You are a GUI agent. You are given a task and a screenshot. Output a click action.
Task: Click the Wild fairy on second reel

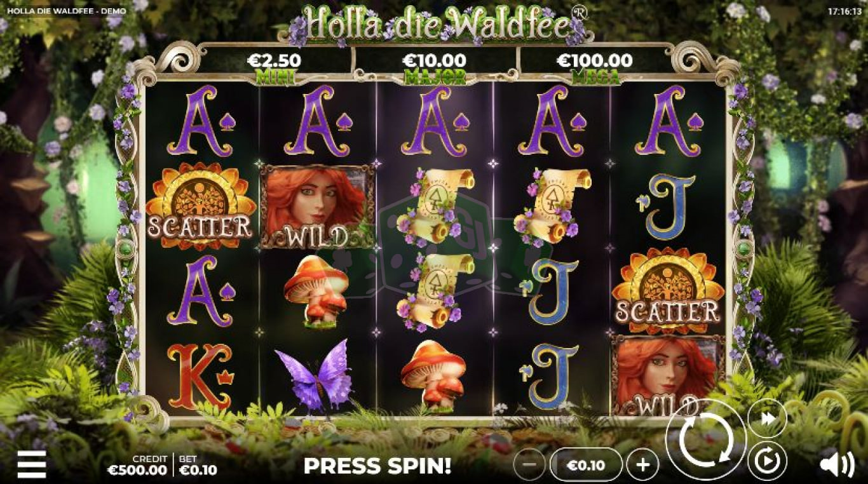[x=317, y=206]
